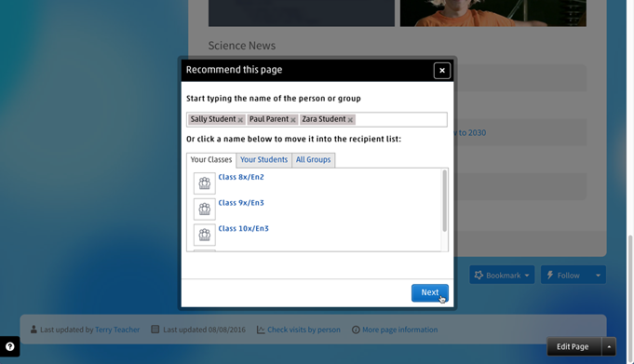Viewport: 634px width, 364px height.
Task: Click the Class 8x/En2 group icon
Action: 205,183
